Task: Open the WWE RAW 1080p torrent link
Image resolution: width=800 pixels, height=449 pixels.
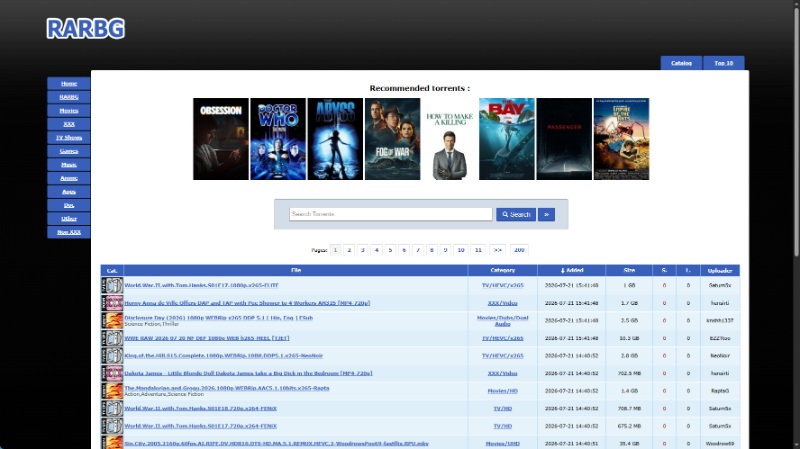Action: pyautogui.click(x=207, y=338)
